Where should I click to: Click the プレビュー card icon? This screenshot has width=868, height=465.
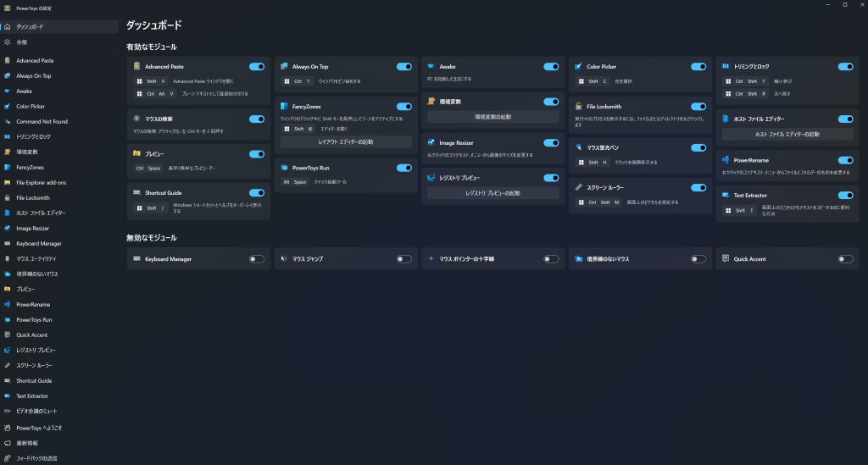coord(136,153)
